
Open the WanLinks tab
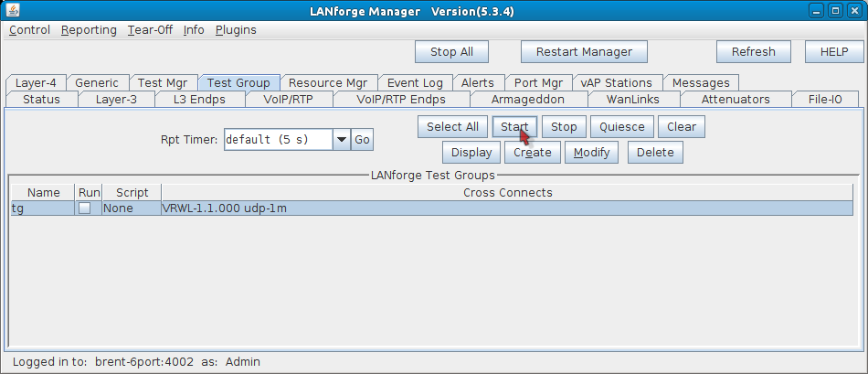[x=632, y=99]
